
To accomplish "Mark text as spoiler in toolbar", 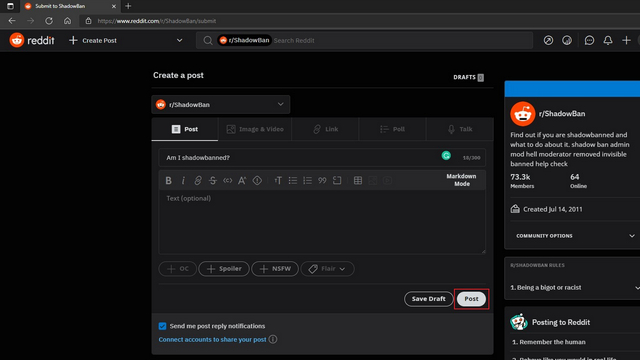I will (257, 180).
